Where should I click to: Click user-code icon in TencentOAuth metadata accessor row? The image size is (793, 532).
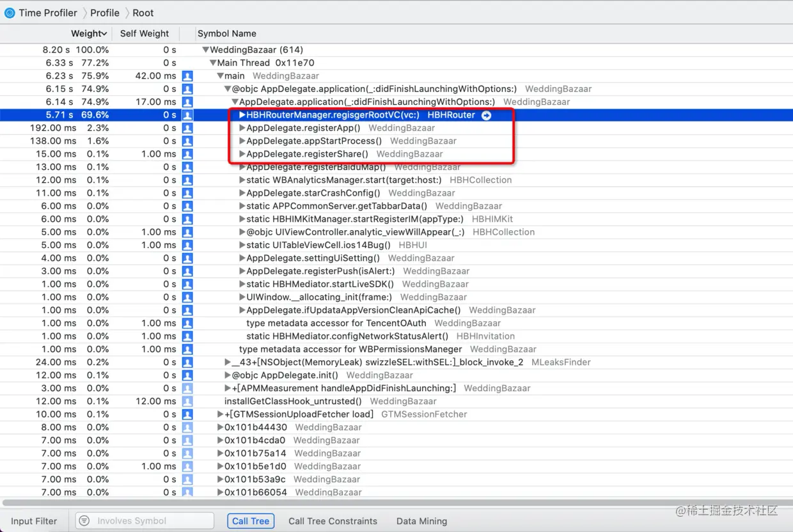[187, 323]
